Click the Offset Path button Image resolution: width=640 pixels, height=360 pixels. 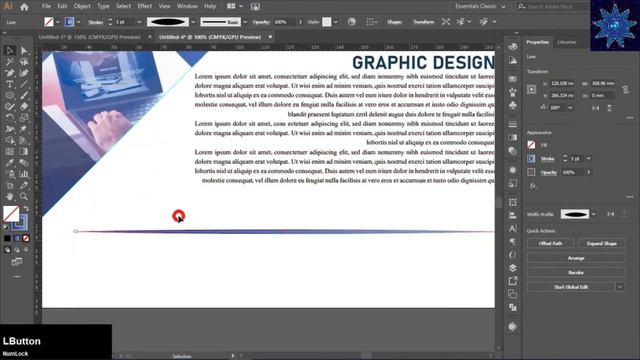550,243
